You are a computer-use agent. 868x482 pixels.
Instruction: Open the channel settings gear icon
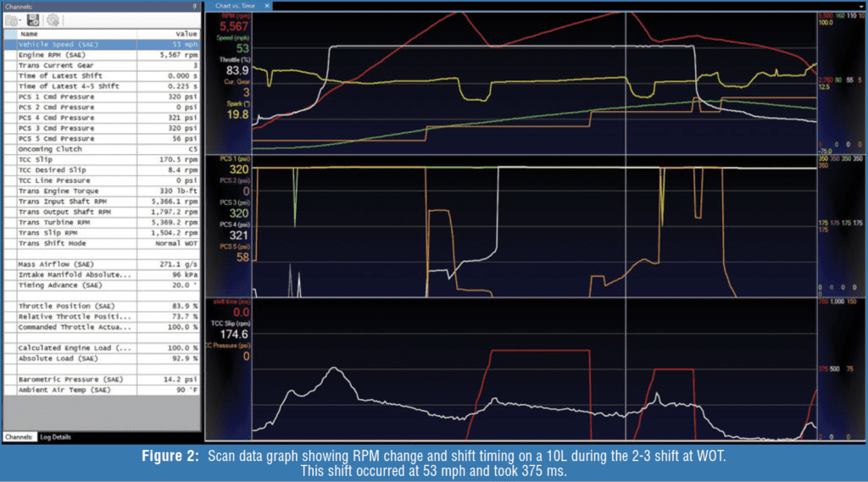coord(53,19)
